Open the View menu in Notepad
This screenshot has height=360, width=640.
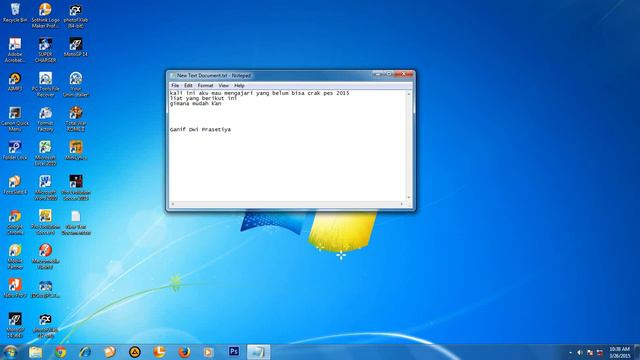[x=224, y=86]
